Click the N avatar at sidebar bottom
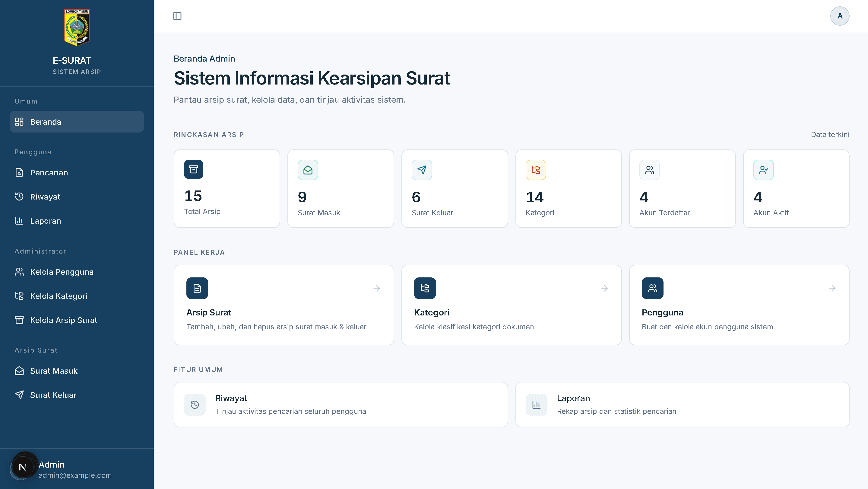The height and width of the screenshot is (489, 868). point(22,467)
